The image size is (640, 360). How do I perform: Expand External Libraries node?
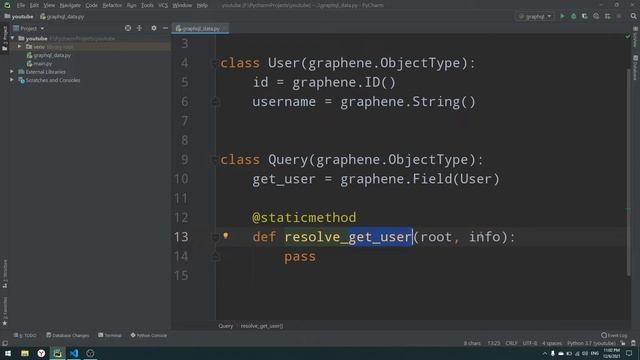click(12, 72)
